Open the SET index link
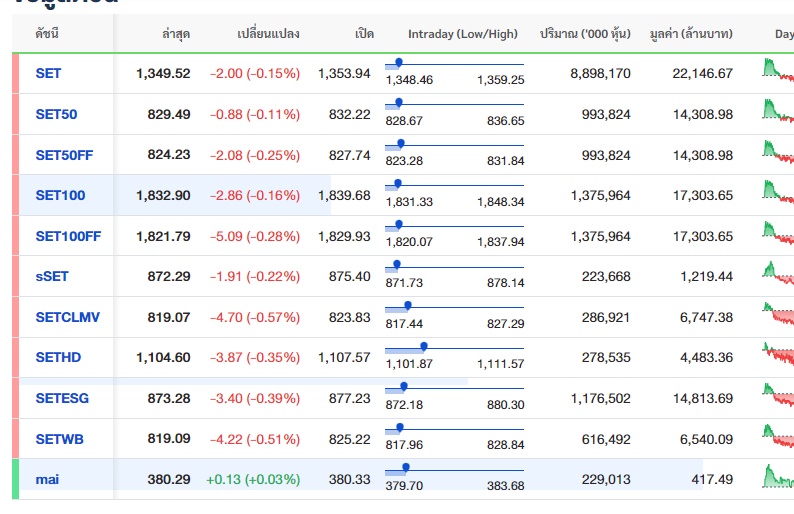The image size is (794, 514). point(48,73)
